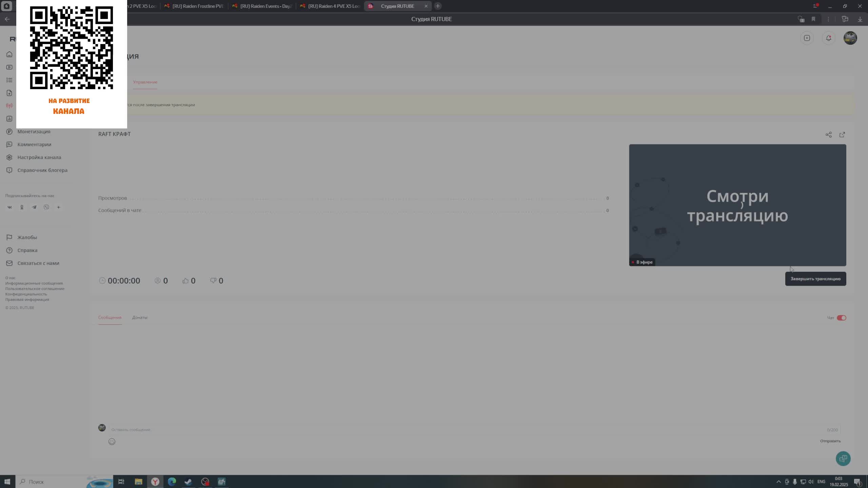The image size is (868, 488).
Task: Click the share icon next to RAFT КРАФТ
Action: coord(828,135)
